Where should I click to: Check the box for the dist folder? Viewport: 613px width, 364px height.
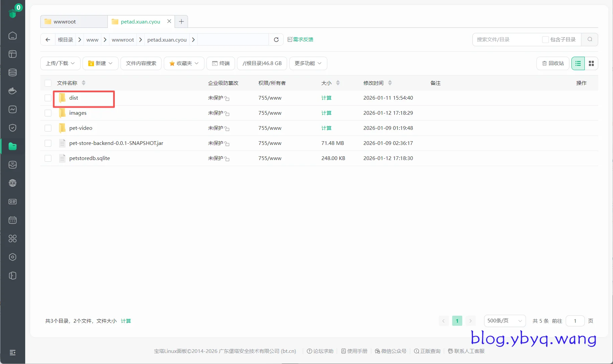pyautogui.click(x=48, y=98)
